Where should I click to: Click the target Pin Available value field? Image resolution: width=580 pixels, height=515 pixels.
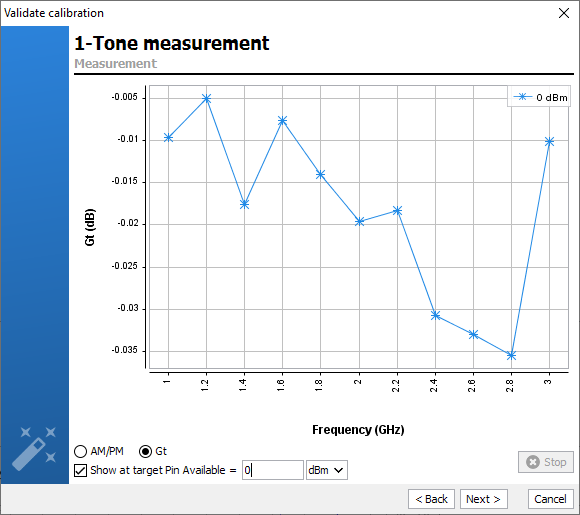[x=273, y=470]
